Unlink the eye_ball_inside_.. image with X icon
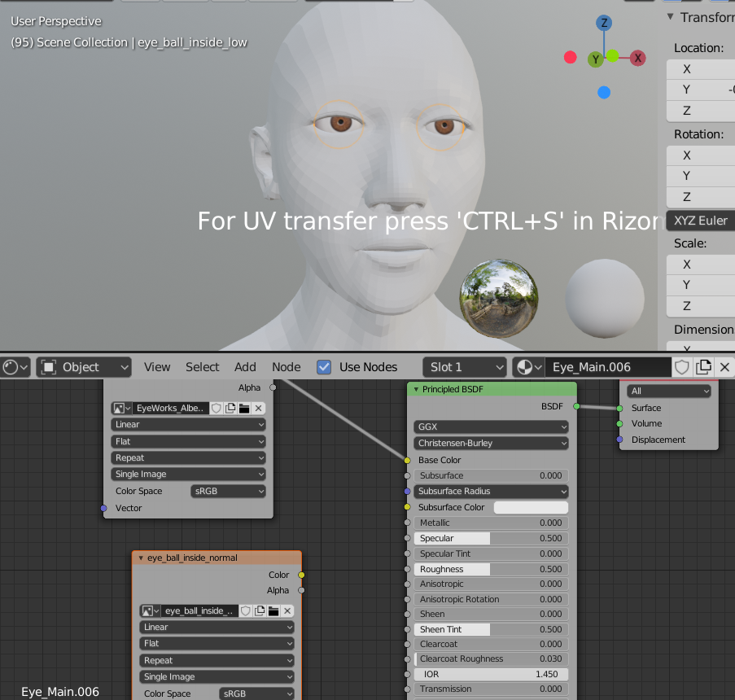The image size is (735, 700). (x=287, y=611)
